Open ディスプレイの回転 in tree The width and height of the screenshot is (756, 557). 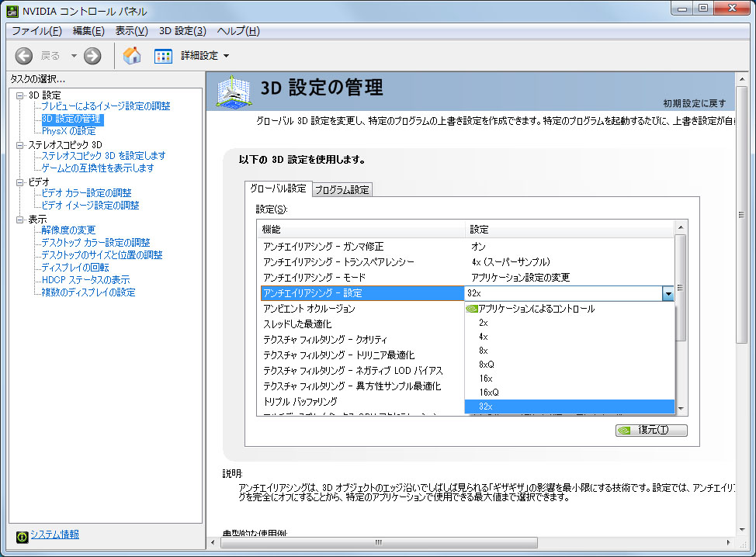[75, 268]
